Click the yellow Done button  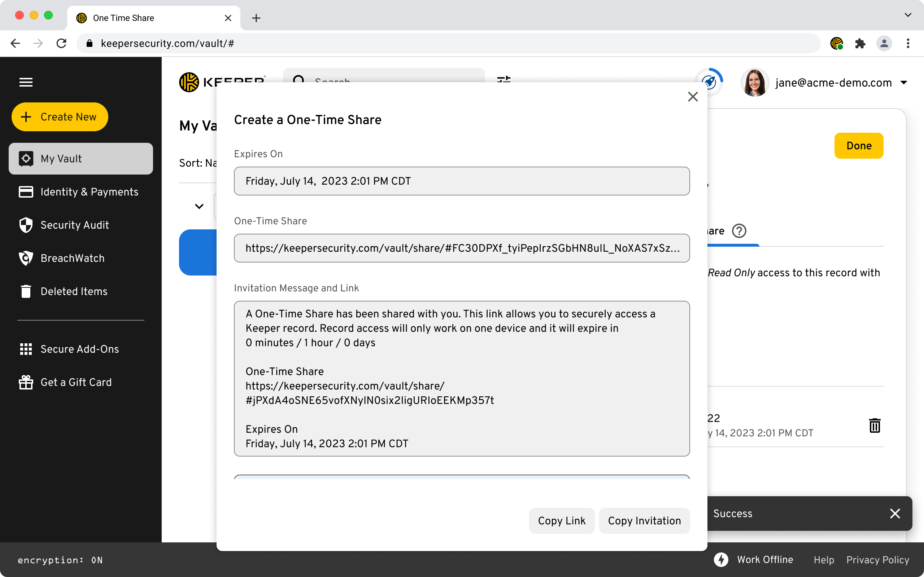tap(859, 145)
